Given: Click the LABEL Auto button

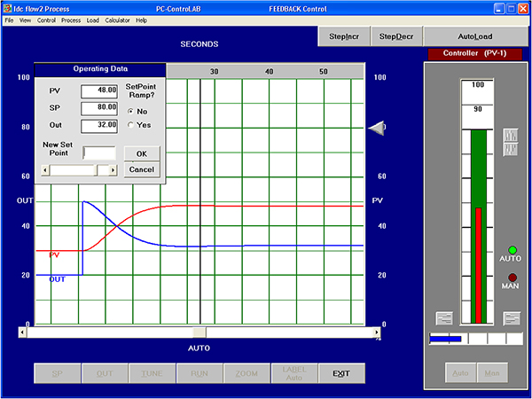Looking at the screenshot, I should 294,373.
